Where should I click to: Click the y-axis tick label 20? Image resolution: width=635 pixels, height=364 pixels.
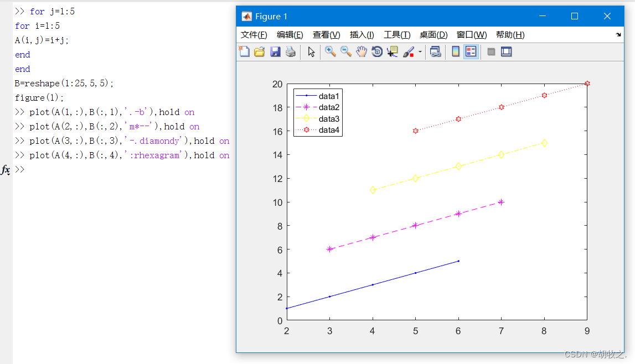(277, 84)
